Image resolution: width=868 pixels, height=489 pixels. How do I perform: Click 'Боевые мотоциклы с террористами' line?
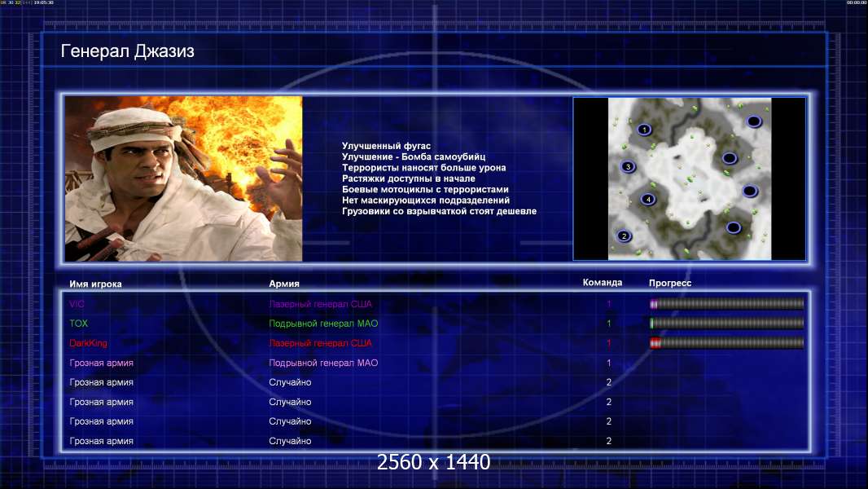pos(425,189)
